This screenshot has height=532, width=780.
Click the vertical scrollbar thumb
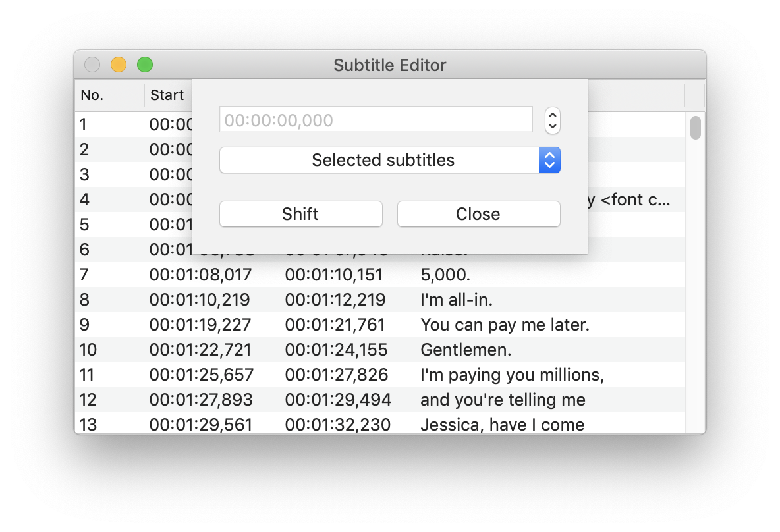coord(695,128)
